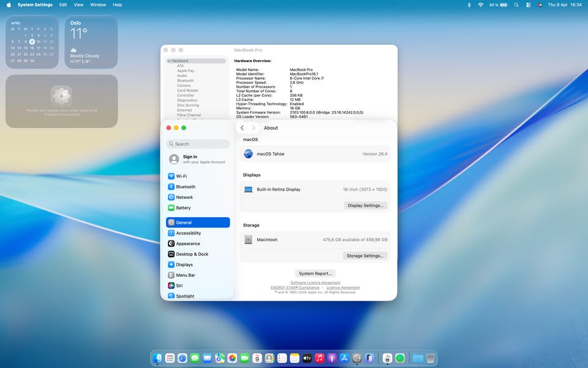
Task: Open Spotlight search from the menu bar
Action: tap(516, 5)
